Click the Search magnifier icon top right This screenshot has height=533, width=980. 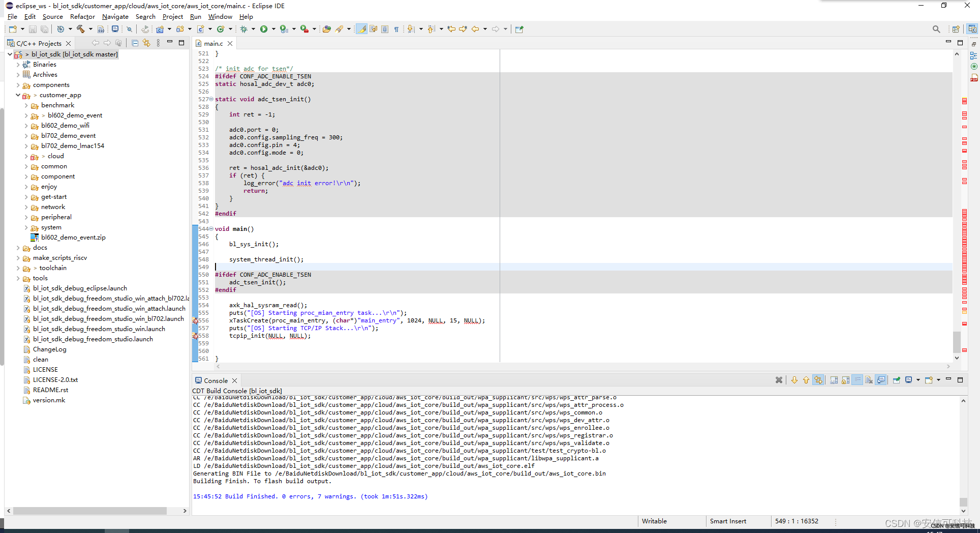click(936, 29)
